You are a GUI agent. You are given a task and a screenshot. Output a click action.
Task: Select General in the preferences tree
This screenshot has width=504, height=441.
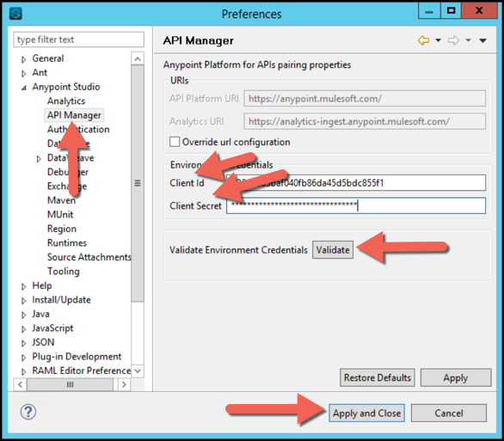[x=48, y=58]
